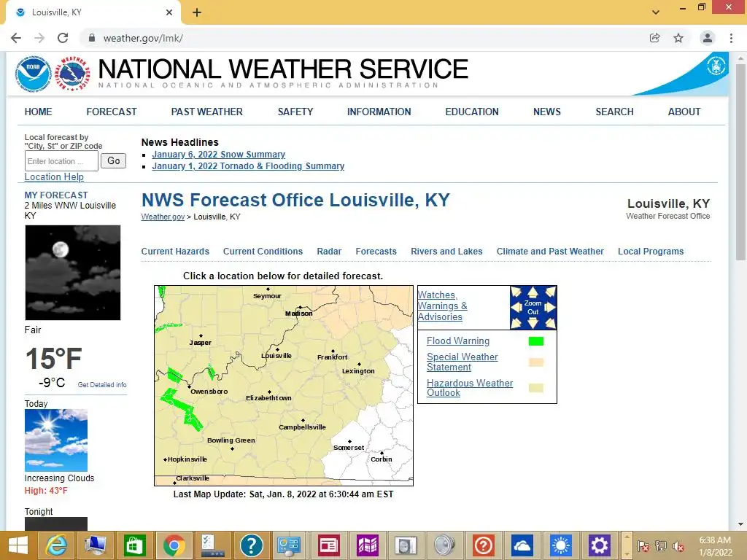Open the Chrome profile avatar menu
This screenshot has width=747, height=560.
point(708,38)
